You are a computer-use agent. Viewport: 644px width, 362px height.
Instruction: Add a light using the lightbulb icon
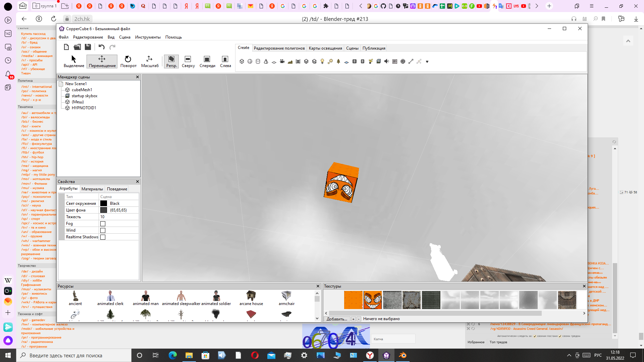(322, 61)
